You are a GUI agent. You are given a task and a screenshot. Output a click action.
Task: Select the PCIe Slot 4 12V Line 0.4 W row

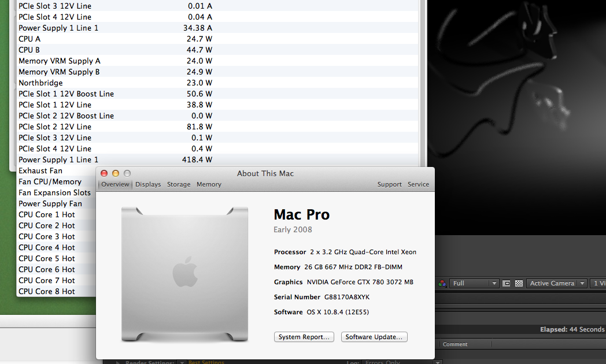(x=218, y=148)
